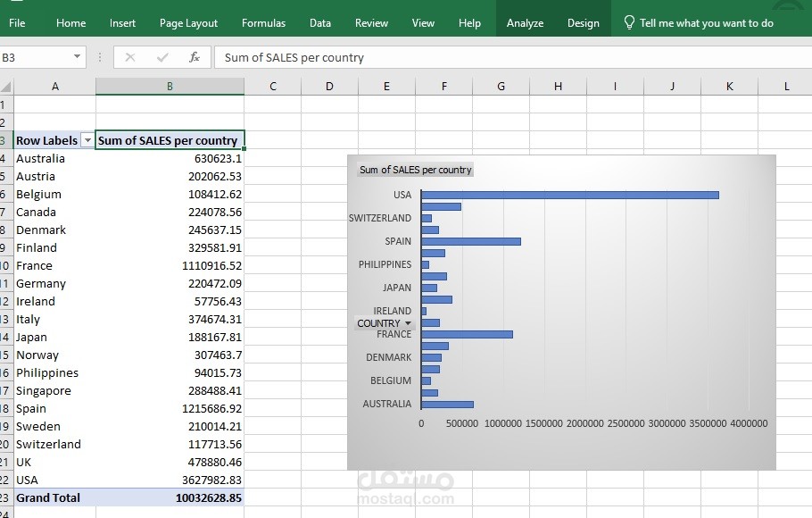The height and width of the screenshot is (518, 812).
Task: Select the France row label cell
Action: point(54,265)
